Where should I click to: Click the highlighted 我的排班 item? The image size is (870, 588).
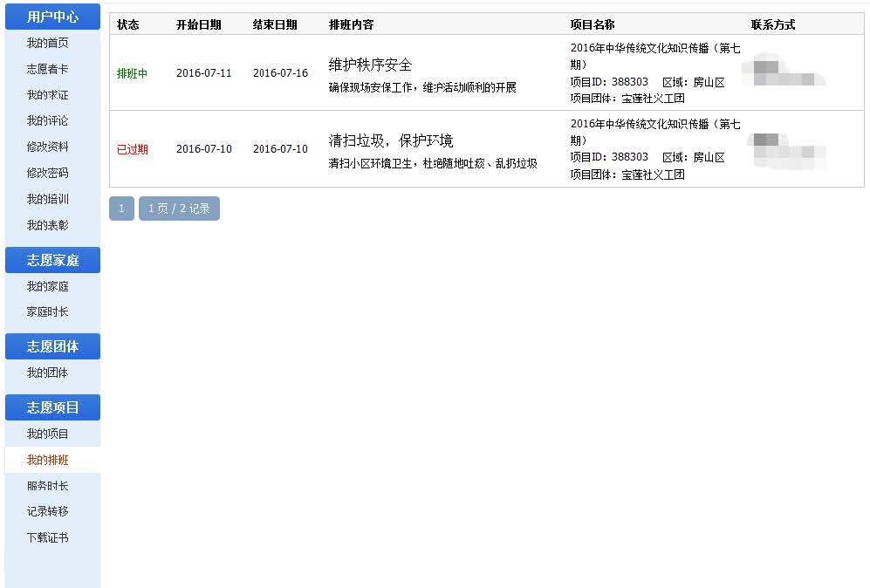pos(47,460)
